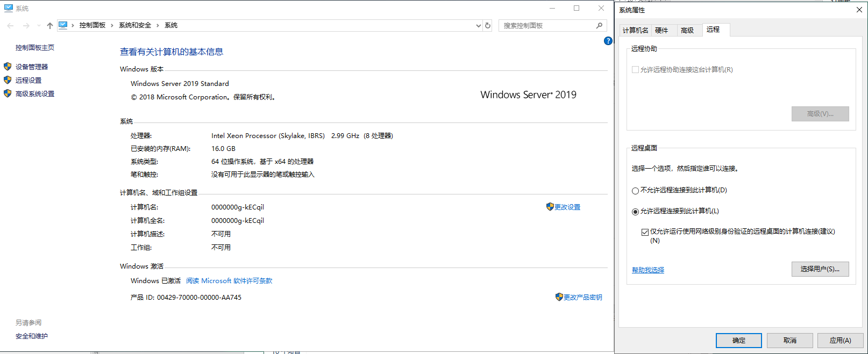Click the up-arrow navigation icon
The height and width of the screenshot is (354, 868).
[49, 25]
